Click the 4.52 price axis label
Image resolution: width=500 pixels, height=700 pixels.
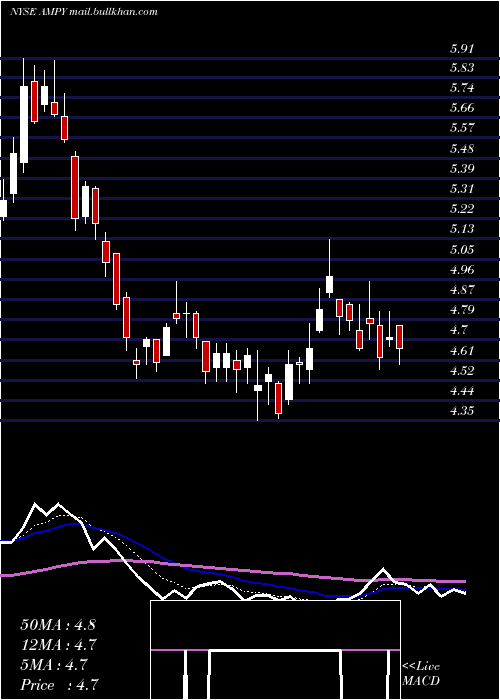pyautogui.click(x=462, y=371)
